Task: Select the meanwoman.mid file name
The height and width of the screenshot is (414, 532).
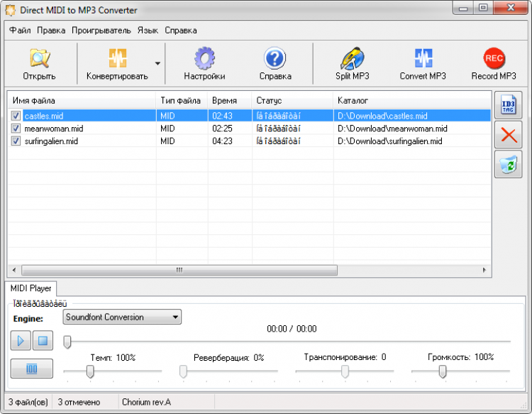Action: (54, 129)
